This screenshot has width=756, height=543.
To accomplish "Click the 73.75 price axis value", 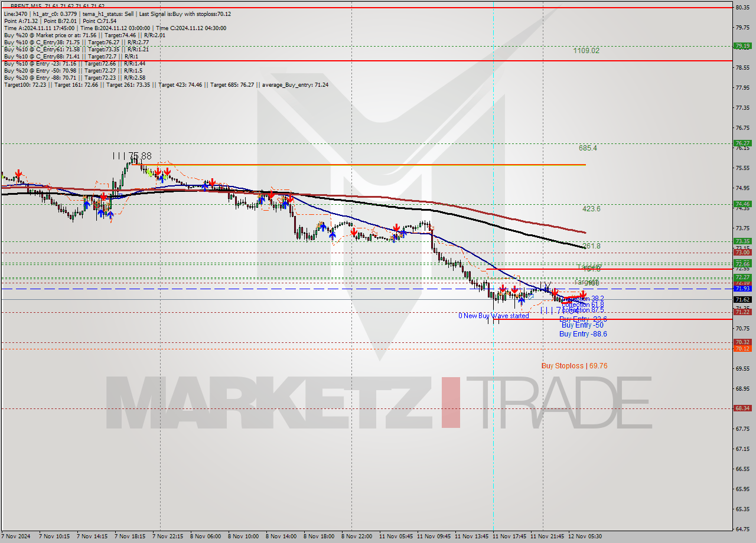I will 742,228.
